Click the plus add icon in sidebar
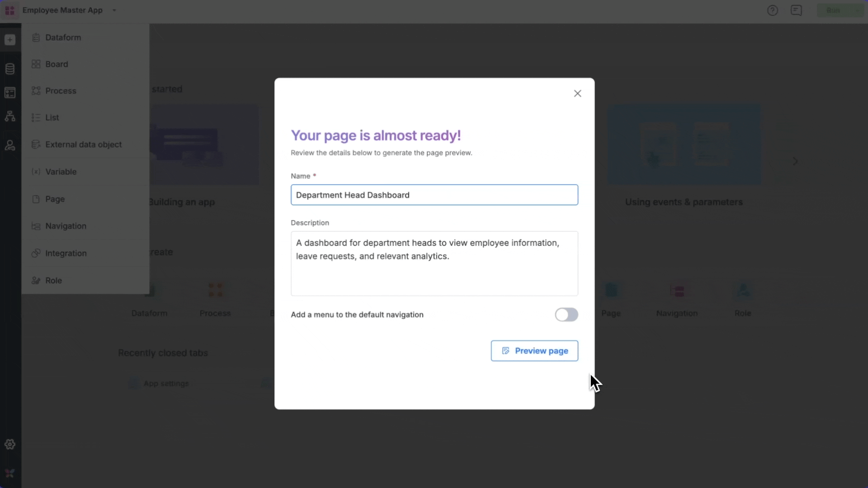This screenshot has height=488, width=868. point(10,40)
